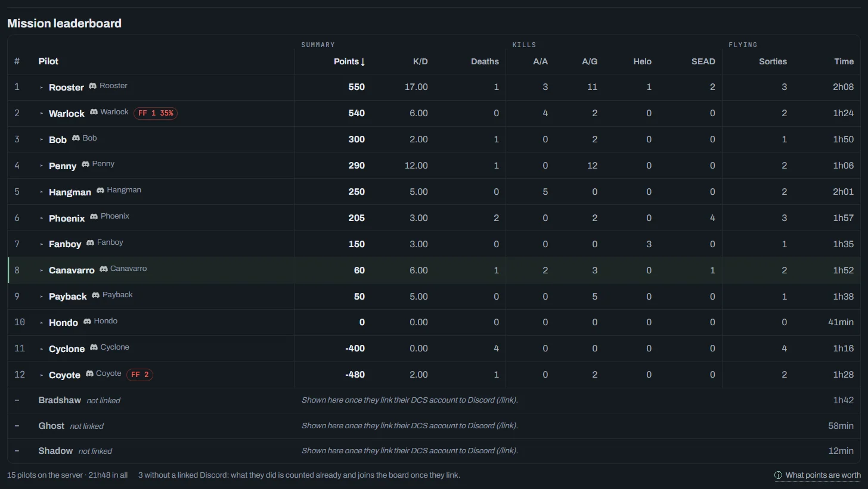Sort by the SEAD column header
The width and height of the screenshot is (868, 489).
tap(703, 61)
